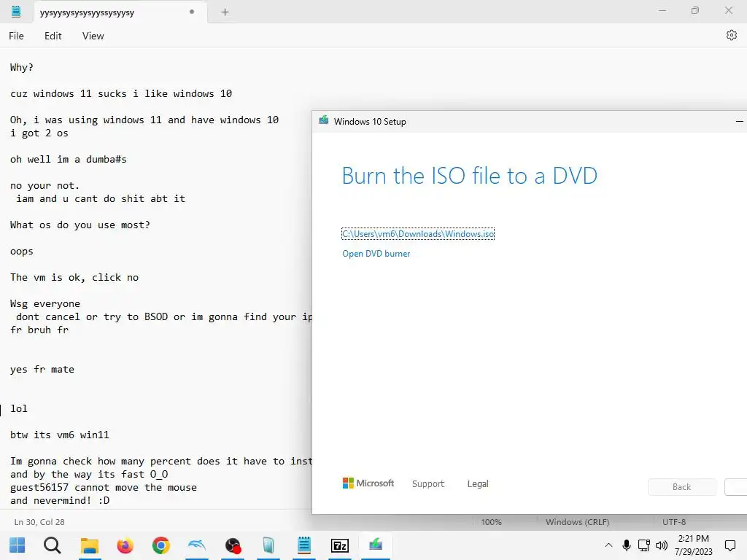Click the Notepad app icon in title bar

click(x=16, y=12)
